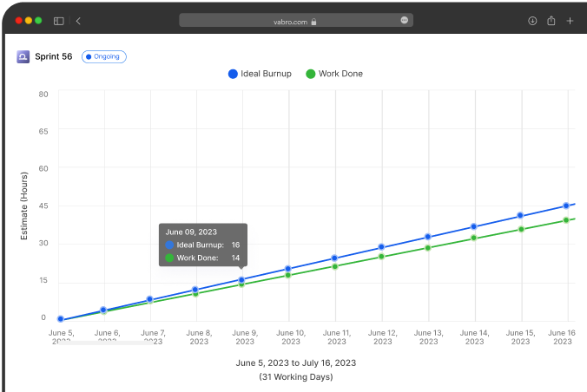This screenshot has width=587, height=392.
Task: Click the blue Ideal Burnup legend dot
Action: (x=233, y=74)
